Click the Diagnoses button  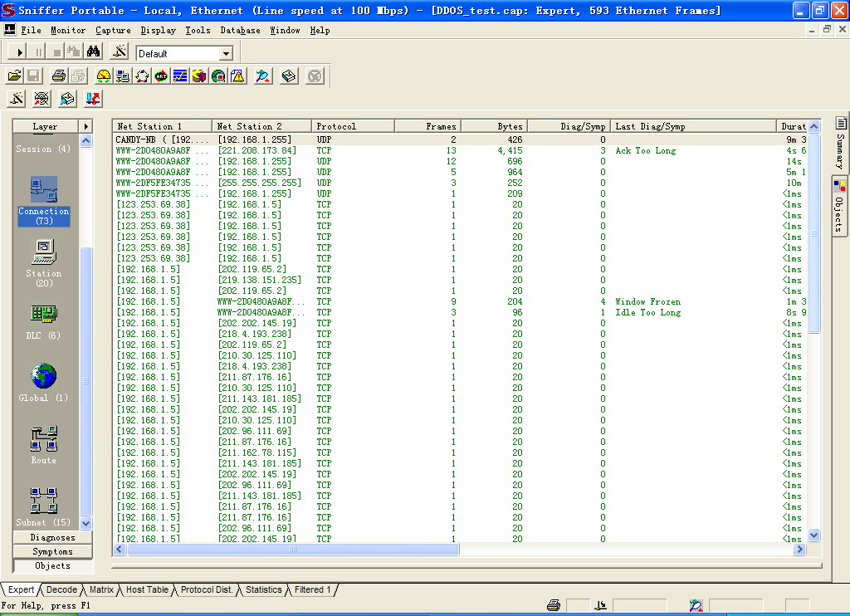[52, 537]
